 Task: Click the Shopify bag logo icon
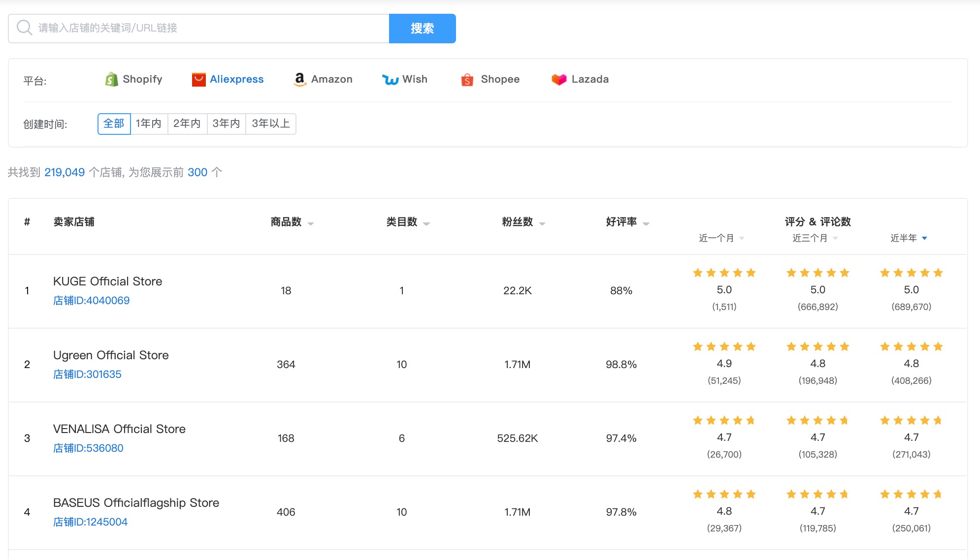point(111,79)
